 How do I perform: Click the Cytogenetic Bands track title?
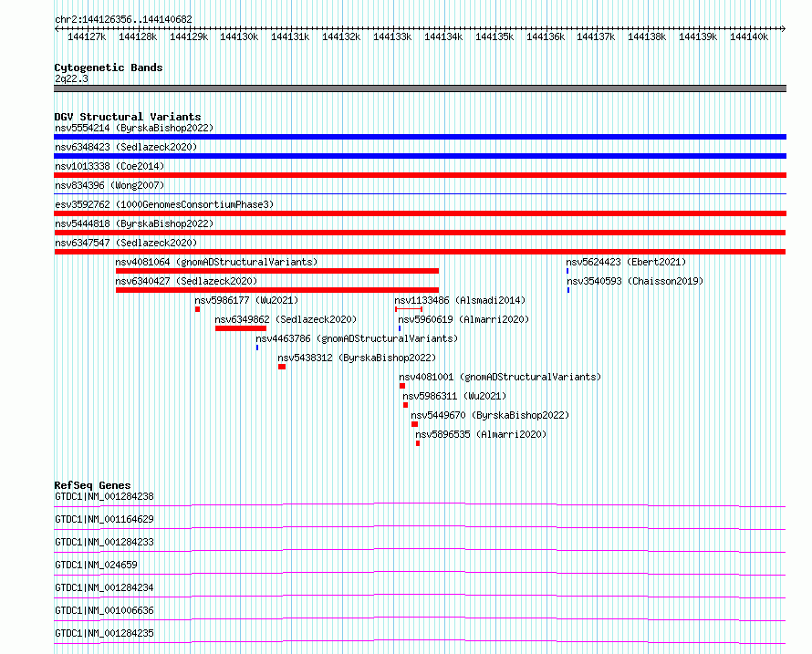click(x=109, y=67)
